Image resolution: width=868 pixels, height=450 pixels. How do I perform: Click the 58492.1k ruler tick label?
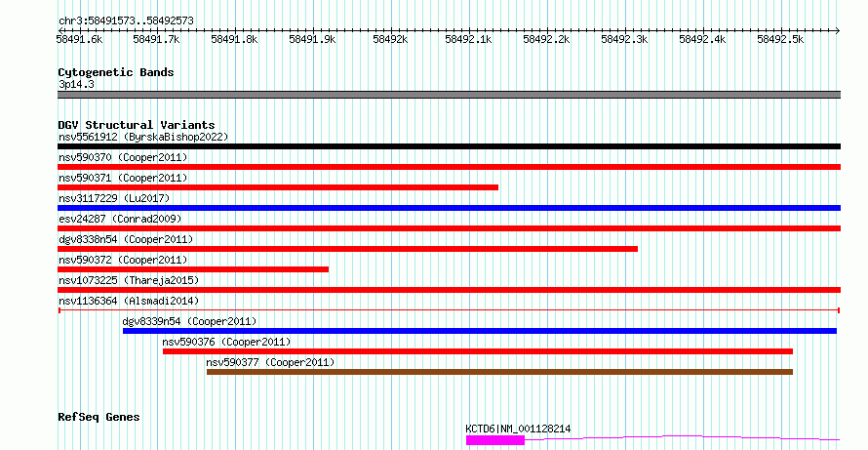[x=469, y=39]
